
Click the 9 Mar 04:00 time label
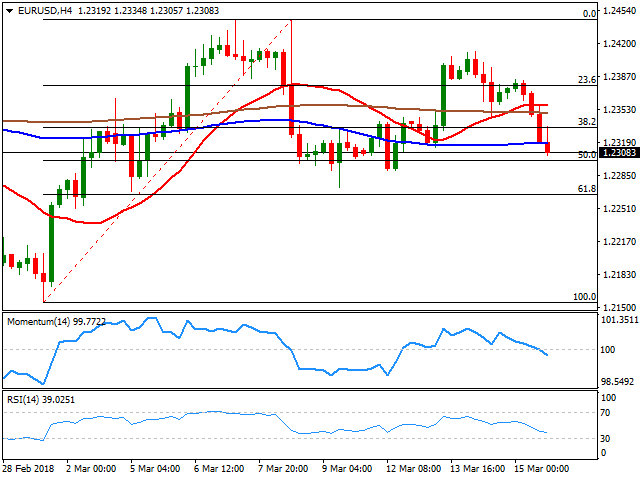(x=347, y=468)
